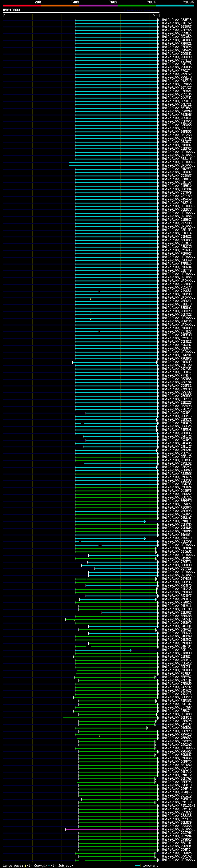This screenshot has height=868, width=197.
Task: Open the UniRef100_A9P8Z1 entry
Action: (177, 43)
